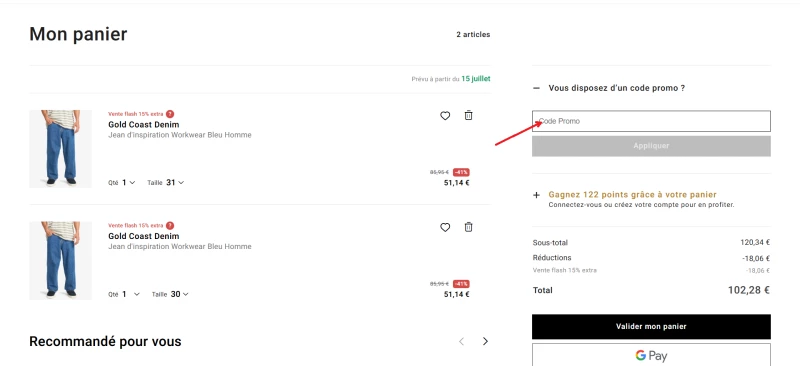The image size is (800, 366).
Task: Open size 30 jeans product thumbnail
Action: point(61,260)
